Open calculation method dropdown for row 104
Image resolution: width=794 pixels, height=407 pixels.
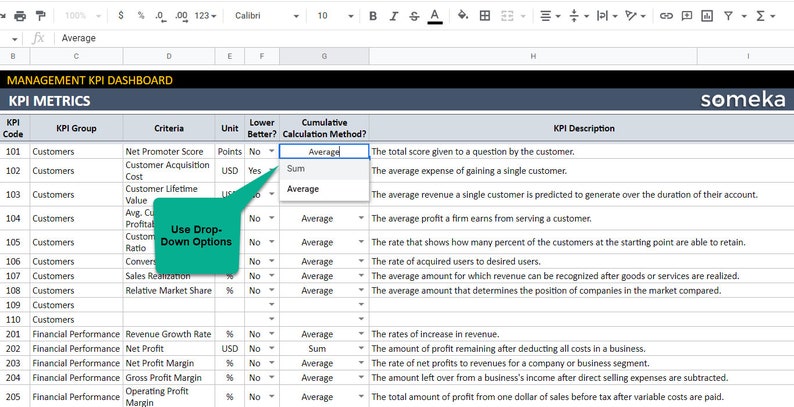point(361,218)
